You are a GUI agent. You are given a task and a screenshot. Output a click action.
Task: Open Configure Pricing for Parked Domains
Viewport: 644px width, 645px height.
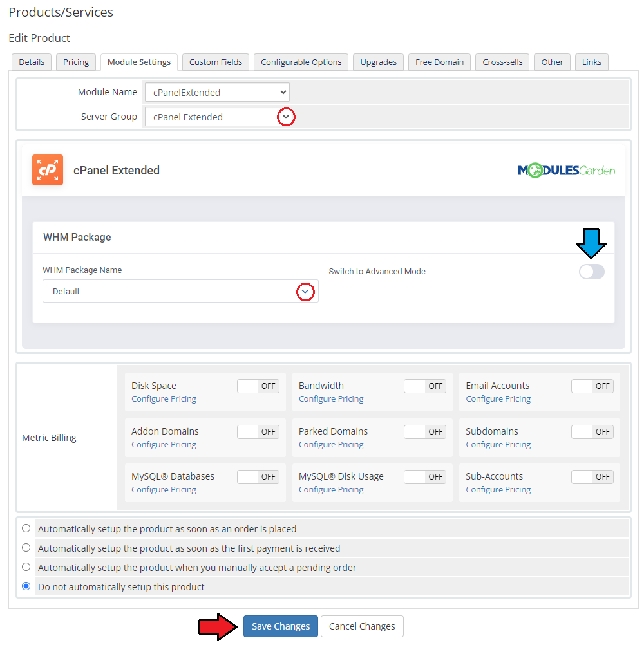pos(331,445)
